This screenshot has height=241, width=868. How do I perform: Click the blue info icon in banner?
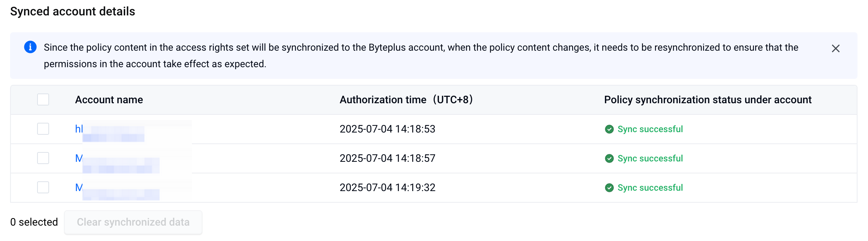[30, 47]
